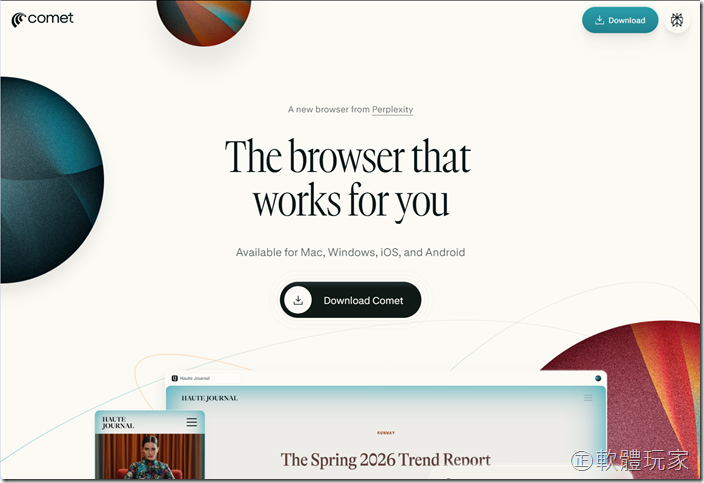Click the teal Download button in header
This screenshot has width=704, height=483.
pyautogui.click(x=620, y=20)
